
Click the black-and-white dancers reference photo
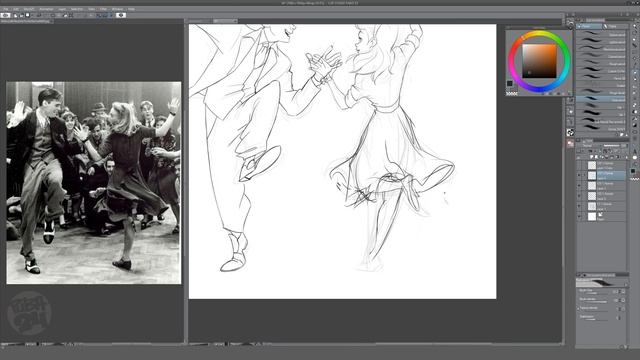[93, 183]
